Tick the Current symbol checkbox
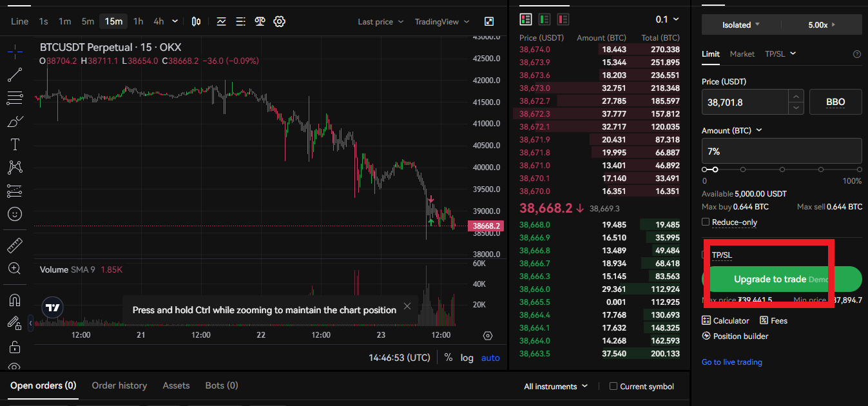The height and width of the screenshot is (406, 868). pos(613,387)
